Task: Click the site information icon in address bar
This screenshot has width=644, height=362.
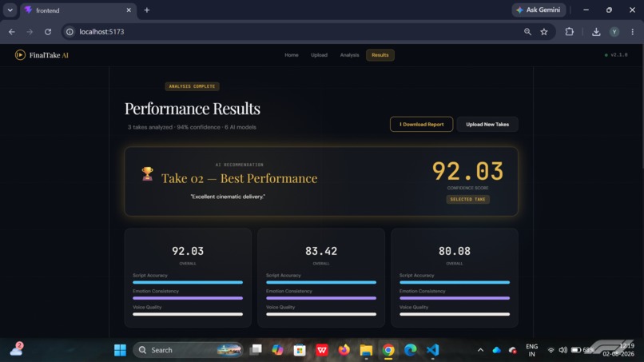Action: (x=70, y=32)
